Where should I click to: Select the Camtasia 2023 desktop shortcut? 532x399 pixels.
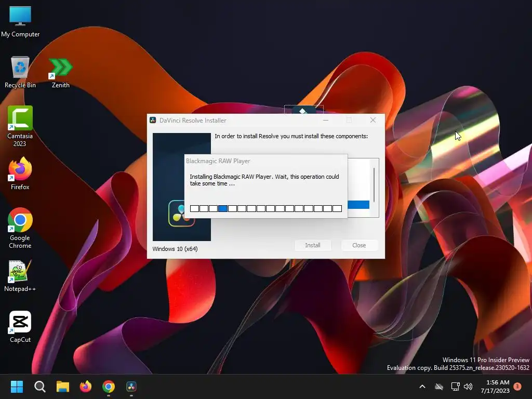coord(20,126)
